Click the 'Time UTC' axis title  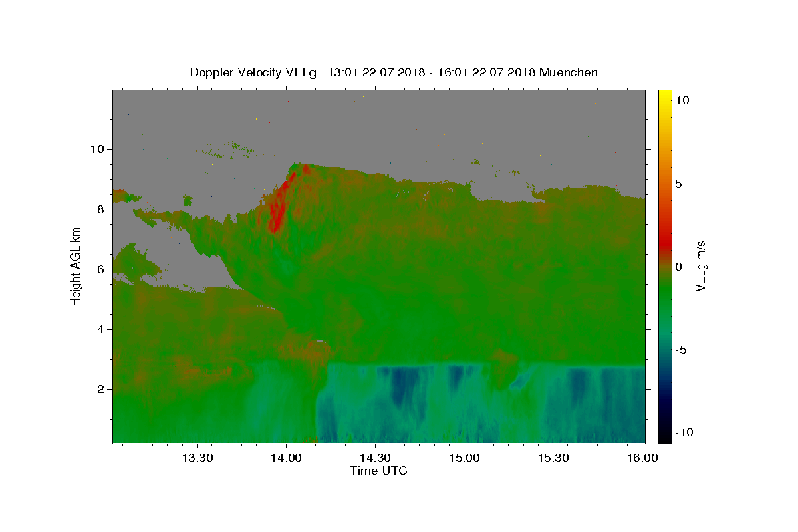(378, 471)
